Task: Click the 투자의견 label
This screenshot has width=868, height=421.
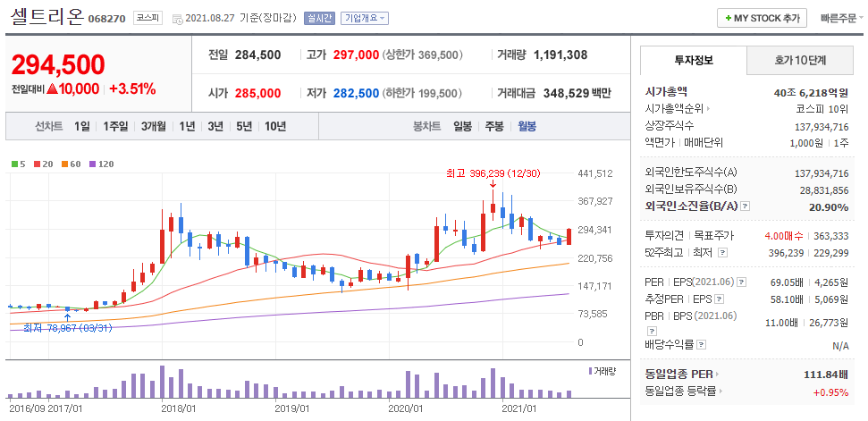Action: coord(665,236)
